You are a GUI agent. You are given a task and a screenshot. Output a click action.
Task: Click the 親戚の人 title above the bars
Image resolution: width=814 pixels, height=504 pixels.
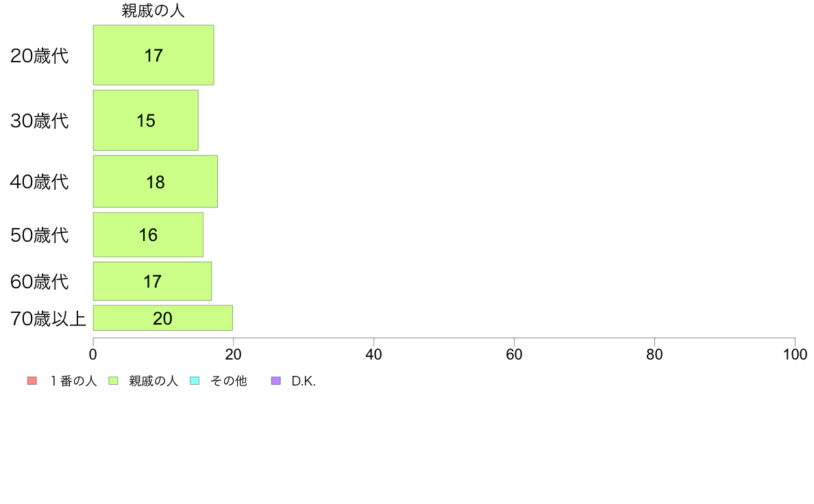pos(153,11)
